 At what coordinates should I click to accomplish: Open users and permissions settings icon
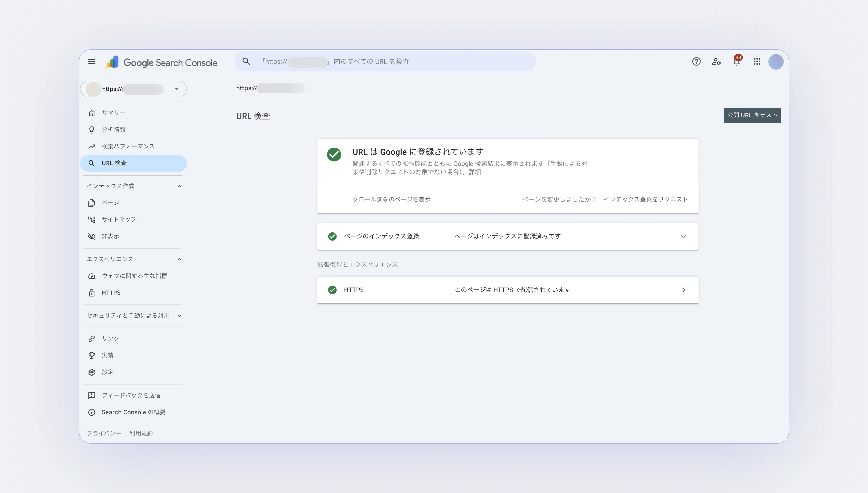click(716, 62)
